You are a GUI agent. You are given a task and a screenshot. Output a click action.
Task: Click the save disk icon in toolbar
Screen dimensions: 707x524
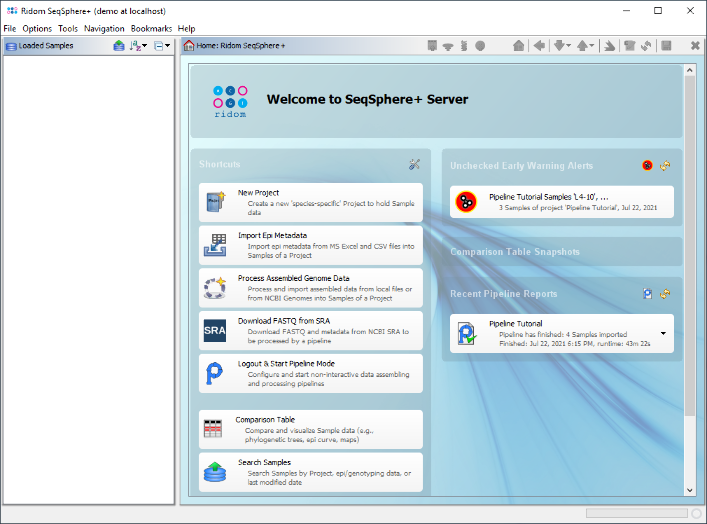667,46
